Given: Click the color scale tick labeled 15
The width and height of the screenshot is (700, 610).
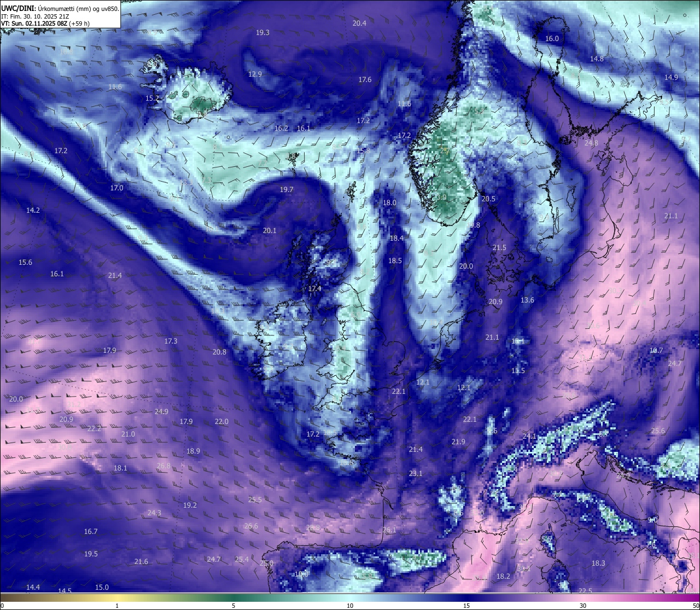Looking at the screenshot, I should pos(466,606).
